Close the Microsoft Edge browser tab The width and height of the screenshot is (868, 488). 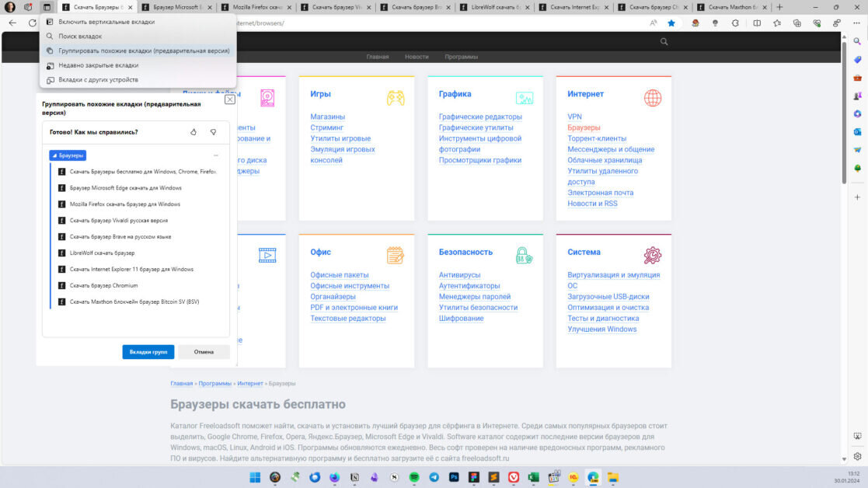pos(210,7)
